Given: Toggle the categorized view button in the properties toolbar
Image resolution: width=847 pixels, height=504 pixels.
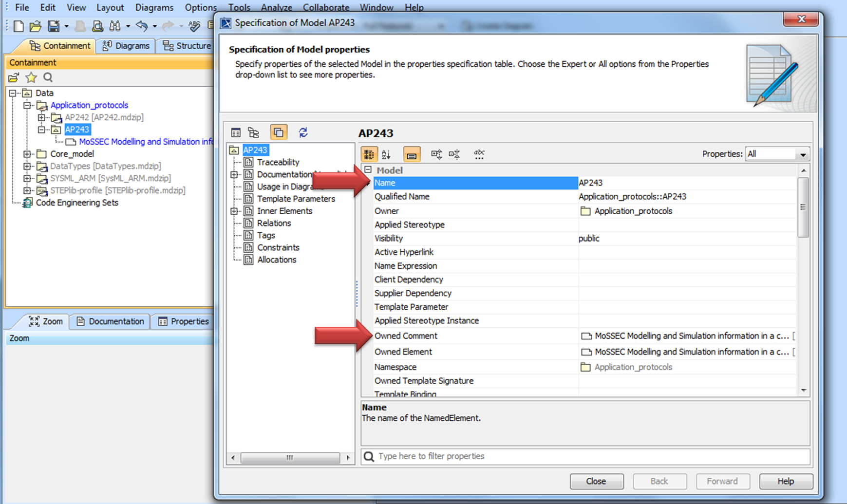Looking at the screenshot, I should [369, 154].
